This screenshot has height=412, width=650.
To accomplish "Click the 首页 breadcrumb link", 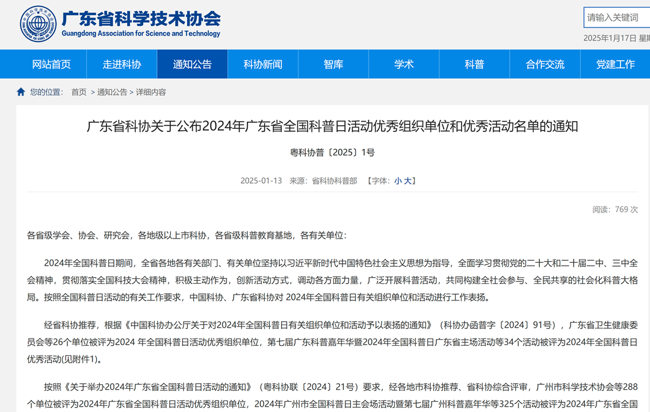I will (x=79, y=92).
